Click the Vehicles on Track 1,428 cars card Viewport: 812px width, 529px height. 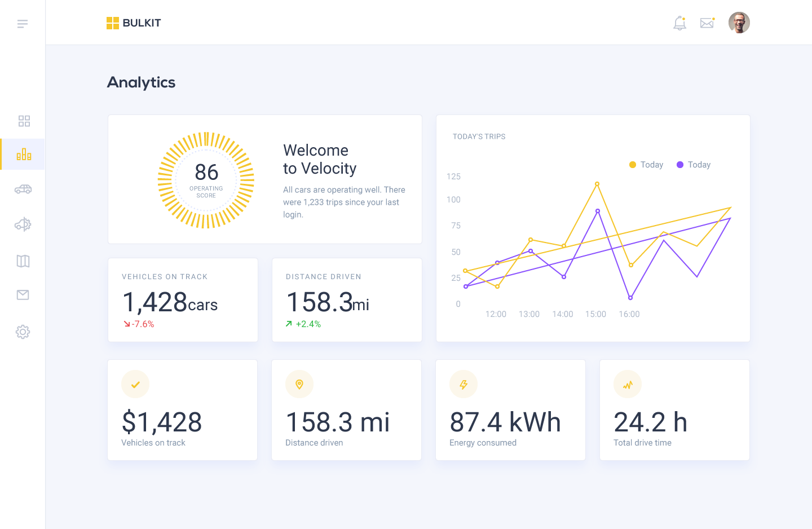point(183,300)
